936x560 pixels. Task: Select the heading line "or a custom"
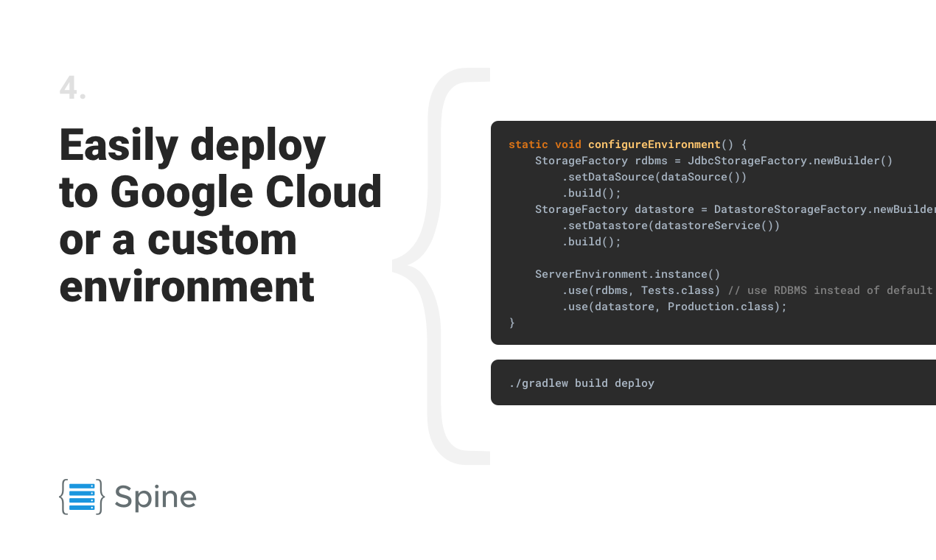(x=178, y=239)
